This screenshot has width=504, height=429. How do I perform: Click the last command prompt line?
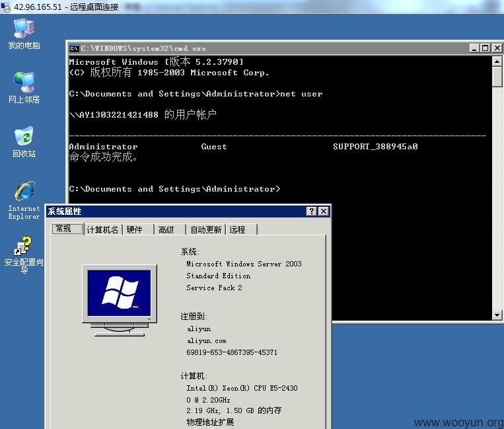click(174, 189)
